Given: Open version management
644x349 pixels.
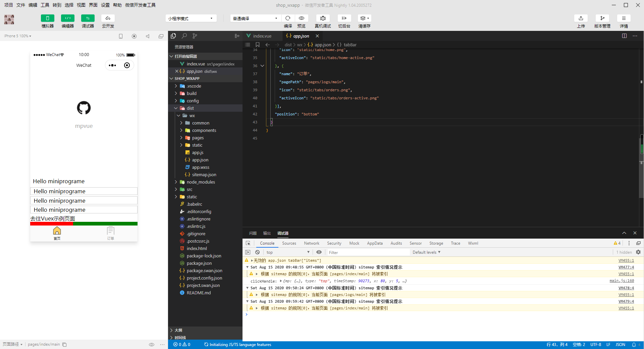Looking at the screenshot, I should coord(602,18).
